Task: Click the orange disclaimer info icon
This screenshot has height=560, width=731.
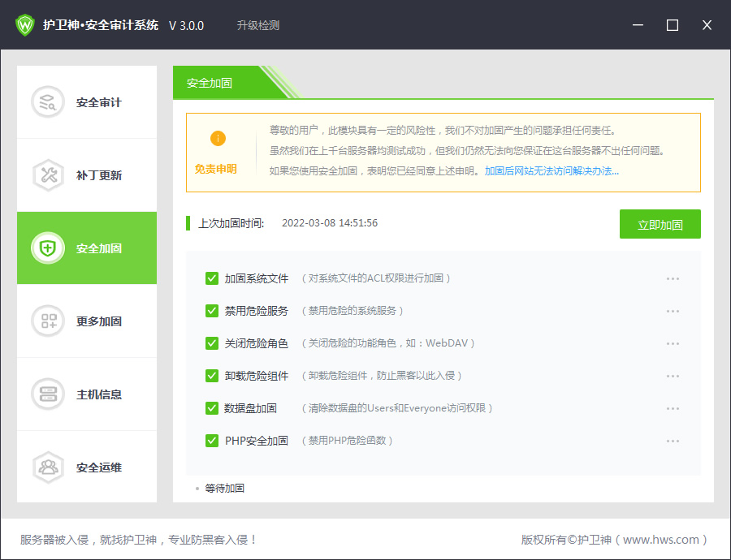Action: pyautogui.click(x=218, y=138)
